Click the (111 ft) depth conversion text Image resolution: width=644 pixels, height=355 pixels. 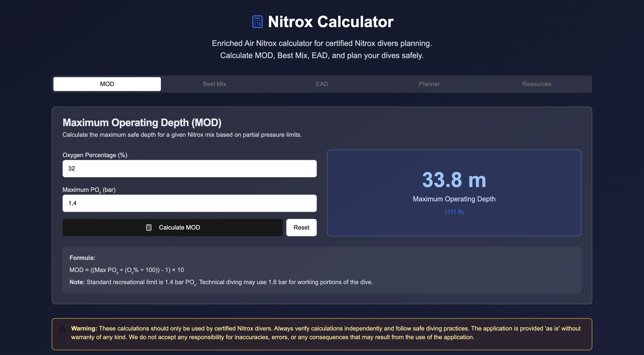tap(454, 212)
